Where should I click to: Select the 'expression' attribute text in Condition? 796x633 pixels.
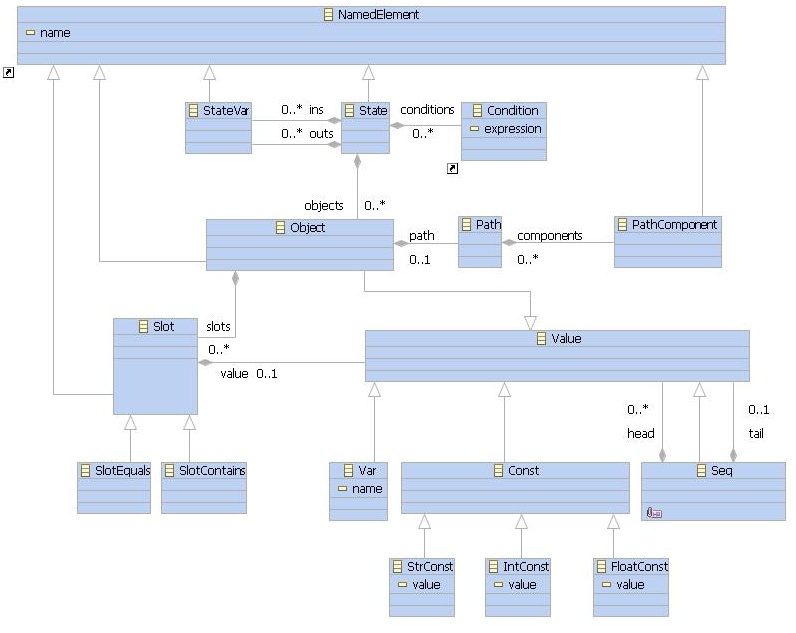point(513,129)
